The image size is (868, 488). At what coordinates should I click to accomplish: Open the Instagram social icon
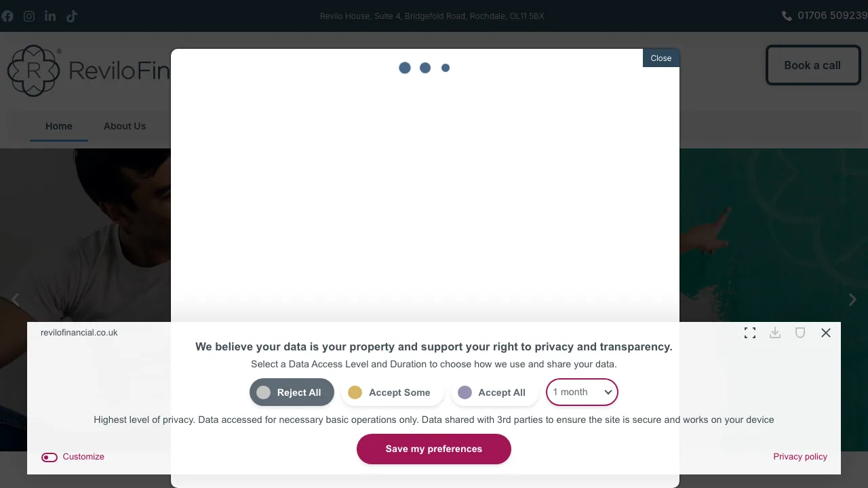tap(28, 16)
